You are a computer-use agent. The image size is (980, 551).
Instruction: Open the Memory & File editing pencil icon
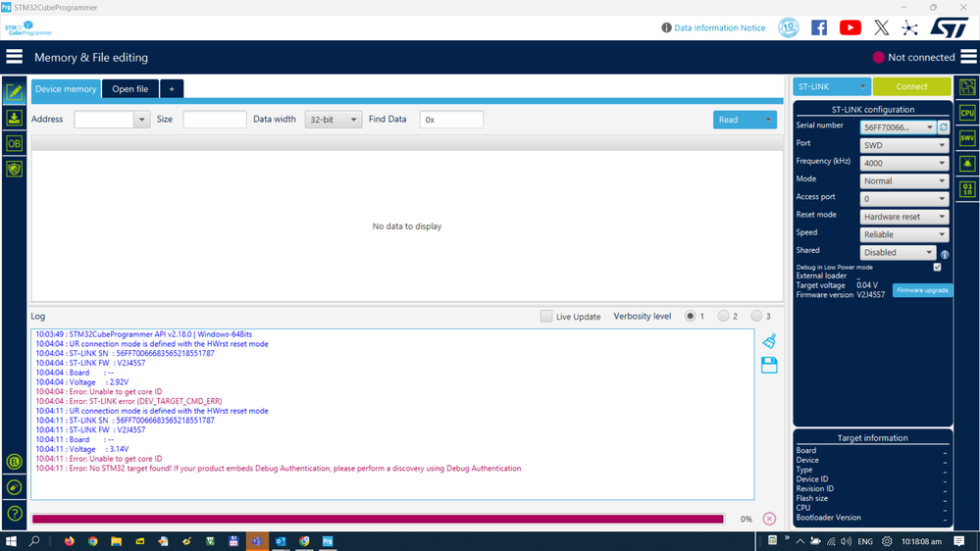[x=14, y=92]
